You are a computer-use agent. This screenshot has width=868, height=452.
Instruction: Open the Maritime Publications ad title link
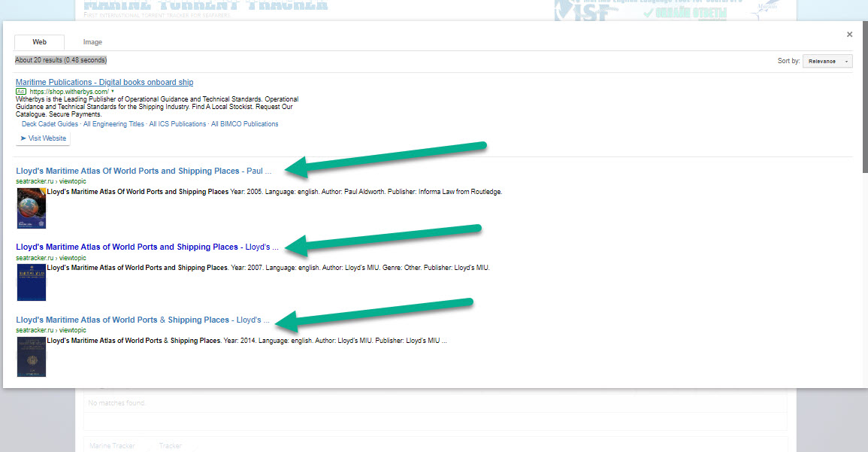click(x=104, y=82)
